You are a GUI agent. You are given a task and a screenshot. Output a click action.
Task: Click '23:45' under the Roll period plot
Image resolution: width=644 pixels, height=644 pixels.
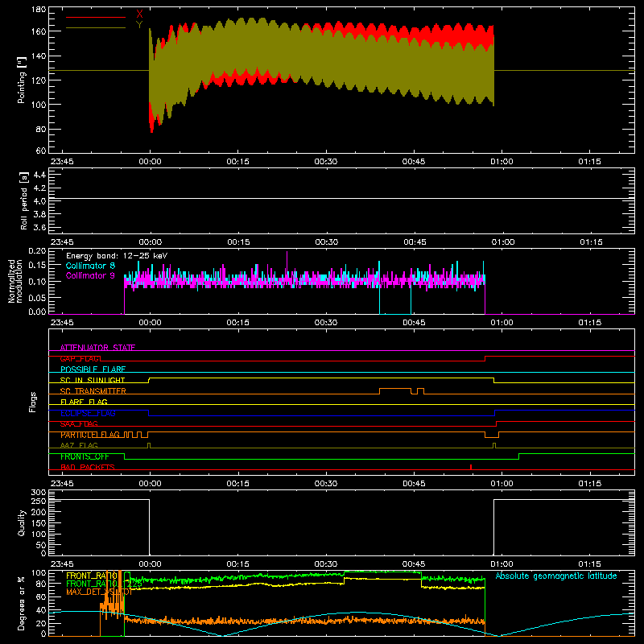pos(62,242)
